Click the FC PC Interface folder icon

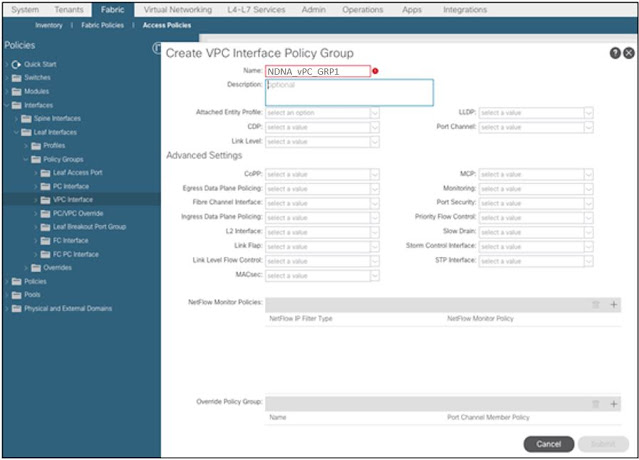[45, 255]
